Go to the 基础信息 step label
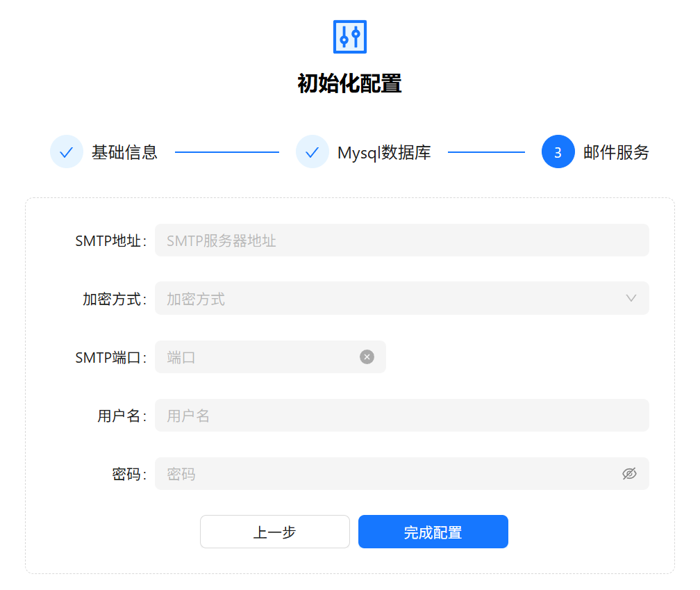 pyautogui.click(x=124, y=152)
